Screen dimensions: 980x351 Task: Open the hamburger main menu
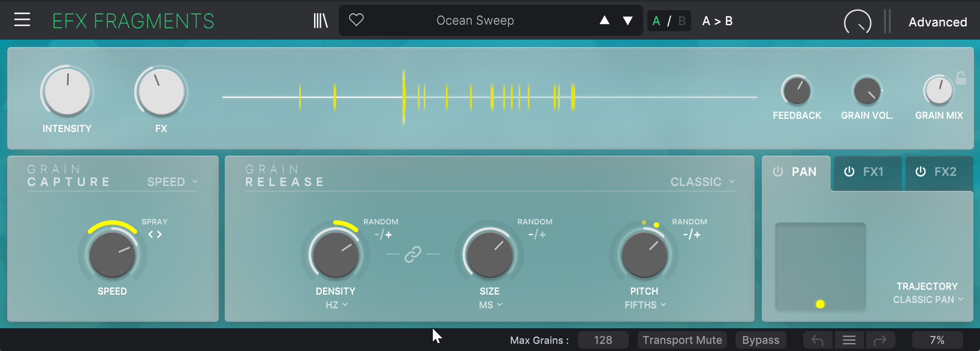pos(22,20)
